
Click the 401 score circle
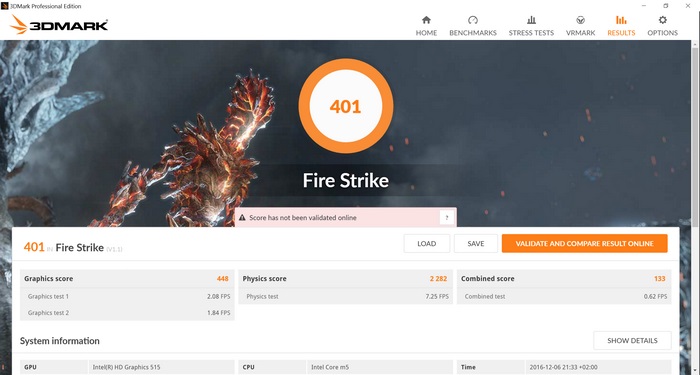[346, 106]
